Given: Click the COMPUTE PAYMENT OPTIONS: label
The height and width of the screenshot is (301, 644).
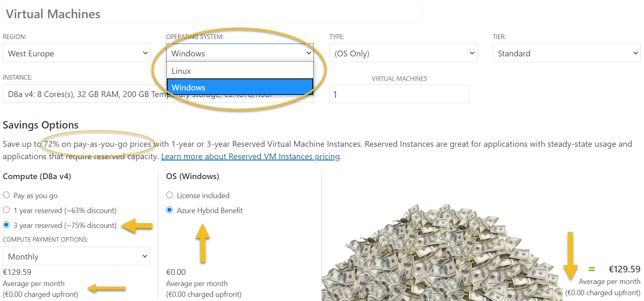Looking at the screenshot, I should (x=46, y=239).
